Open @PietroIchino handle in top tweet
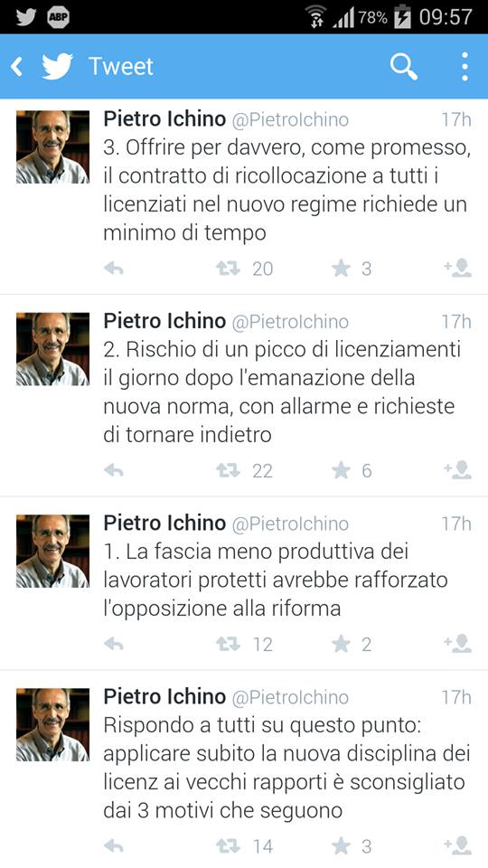 coord(290,119)
